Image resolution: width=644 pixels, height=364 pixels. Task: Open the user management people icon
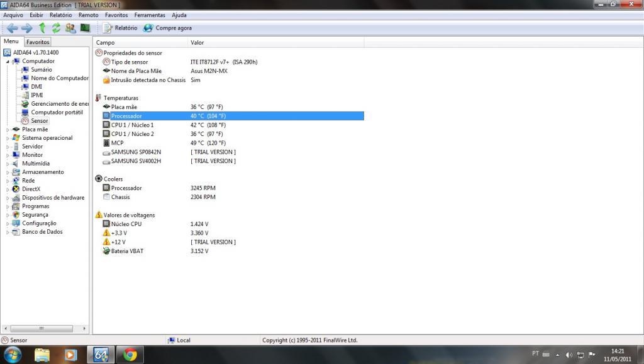tap(70, 28)
